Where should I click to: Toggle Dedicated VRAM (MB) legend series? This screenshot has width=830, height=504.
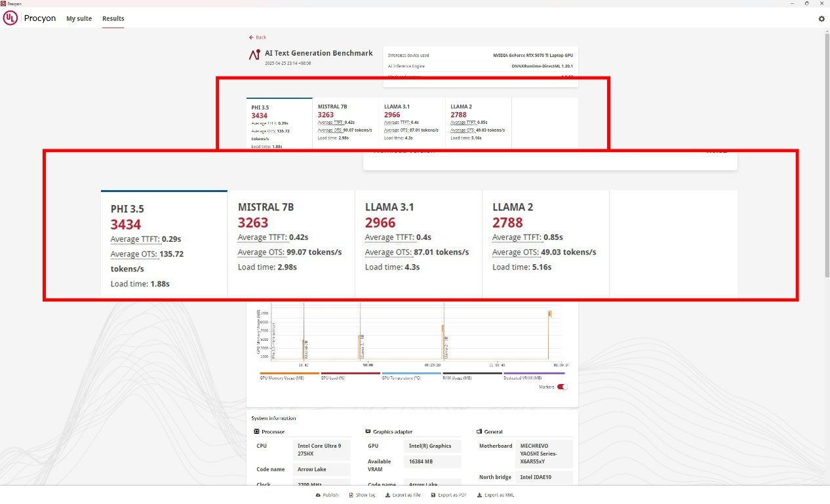pos(533,376)
